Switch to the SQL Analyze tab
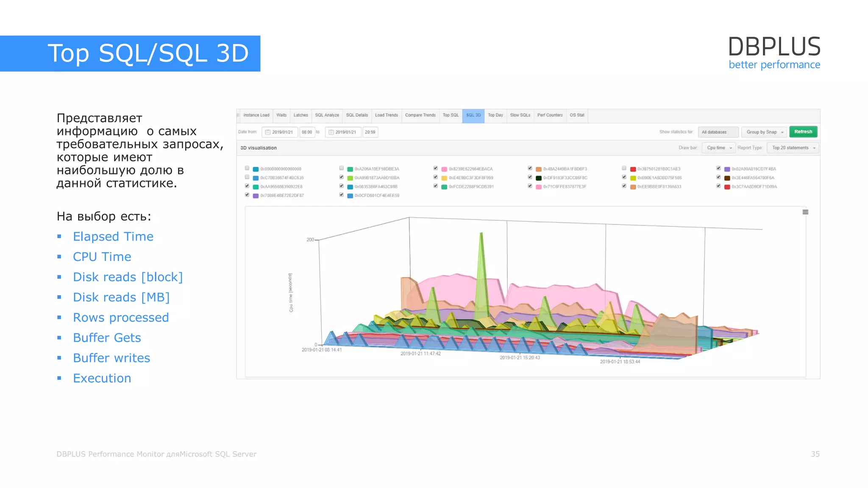868x488 pixels. pyautogui.click(x=327, y=115)
